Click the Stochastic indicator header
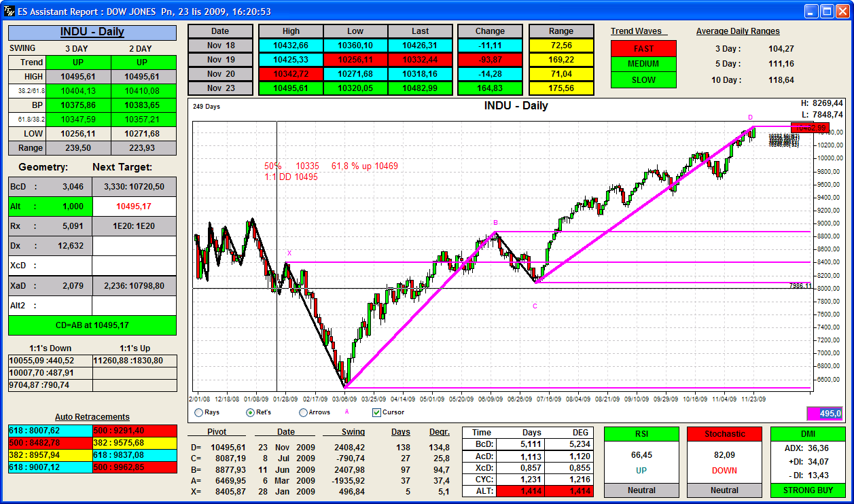854x504 pixels. 724,434
